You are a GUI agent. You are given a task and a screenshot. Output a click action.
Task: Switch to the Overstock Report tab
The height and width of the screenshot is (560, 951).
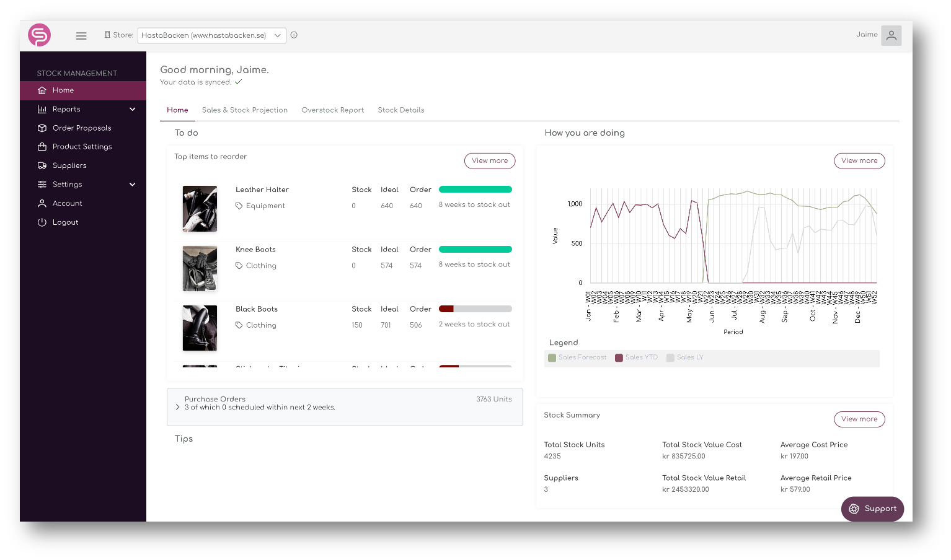pos(332,110)
